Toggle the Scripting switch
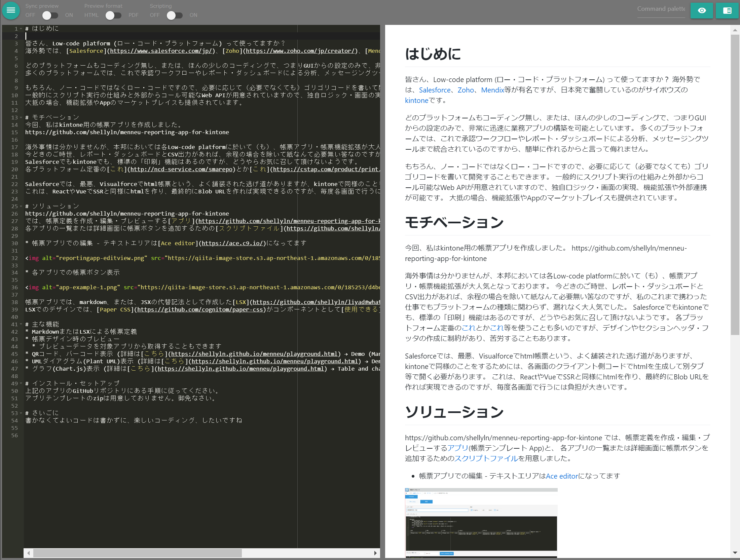The image size is (740, 560). [174, 15]
